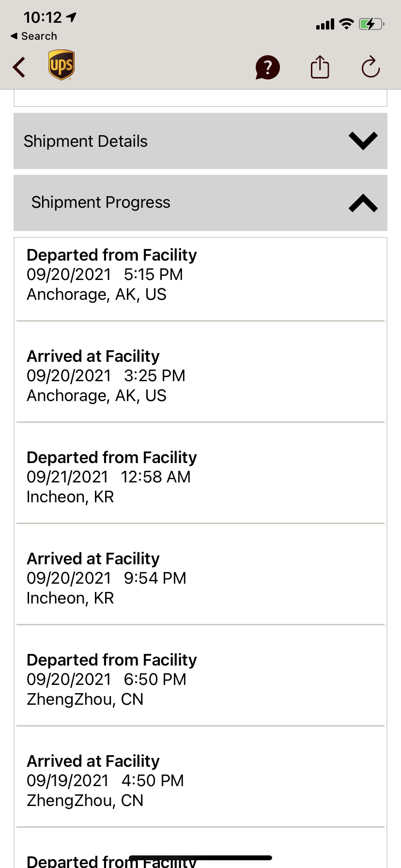Viewport: 401px width, 868px height.
Task: Tap the location arrow beside the time
Action: [x=71, y=18]
